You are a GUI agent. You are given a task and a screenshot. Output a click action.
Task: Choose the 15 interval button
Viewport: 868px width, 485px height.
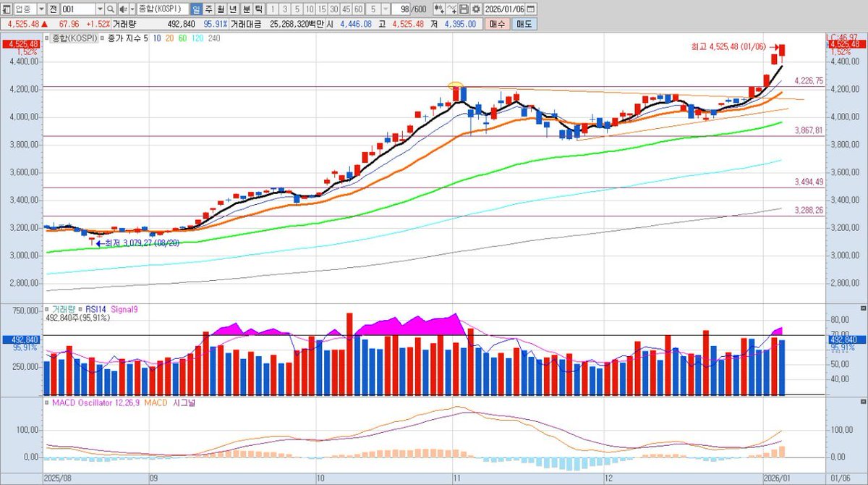[322, 9]
